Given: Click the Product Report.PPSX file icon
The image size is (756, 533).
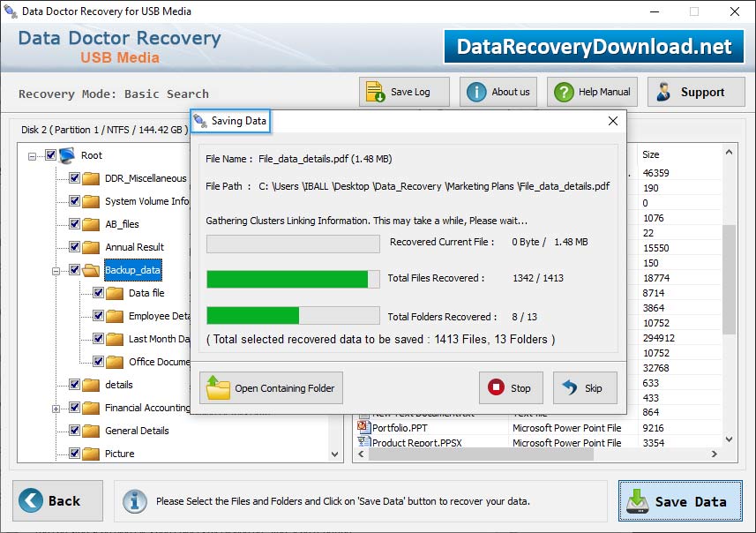Looking at the screenshot, I should coord(363,441).
